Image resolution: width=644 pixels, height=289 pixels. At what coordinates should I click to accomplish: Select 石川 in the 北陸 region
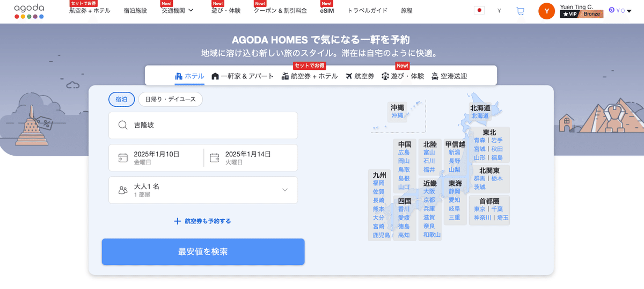429,161
